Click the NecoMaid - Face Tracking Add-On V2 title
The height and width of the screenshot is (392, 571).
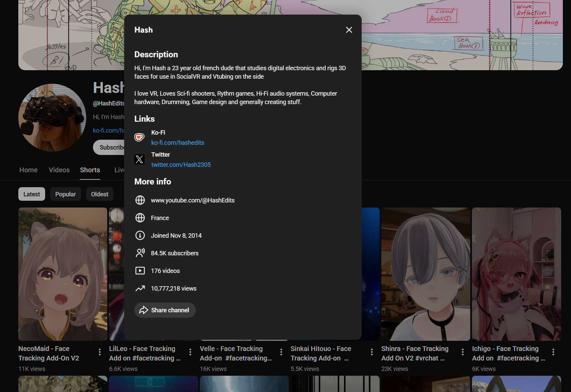coord(49,353)
